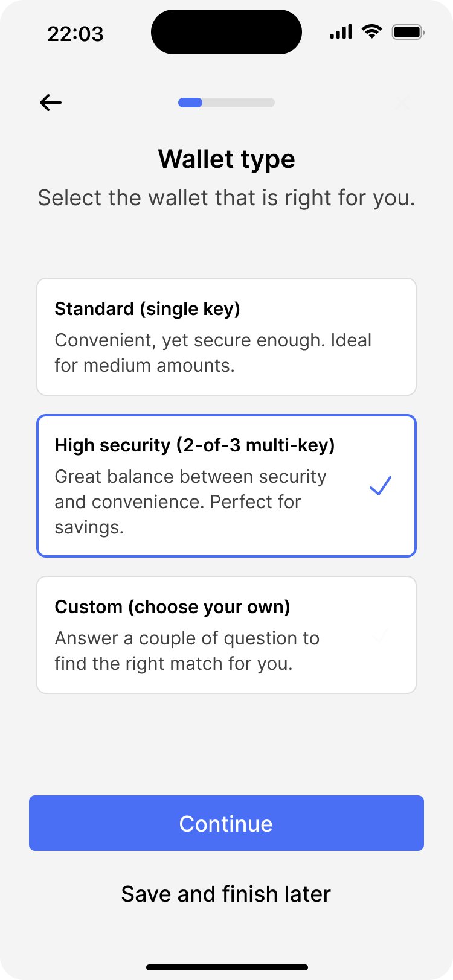This screenshot has width=453, height=980.
Task: Click the faded close X icon
Action: pyautogui.click(x=402, y=103)
